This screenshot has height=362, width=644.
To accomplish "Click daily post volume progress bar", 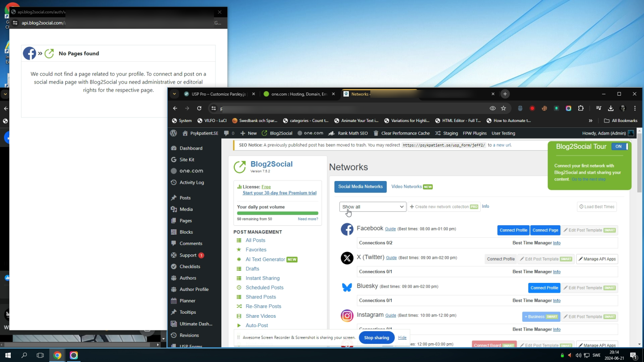I will [x=277, y=213].
